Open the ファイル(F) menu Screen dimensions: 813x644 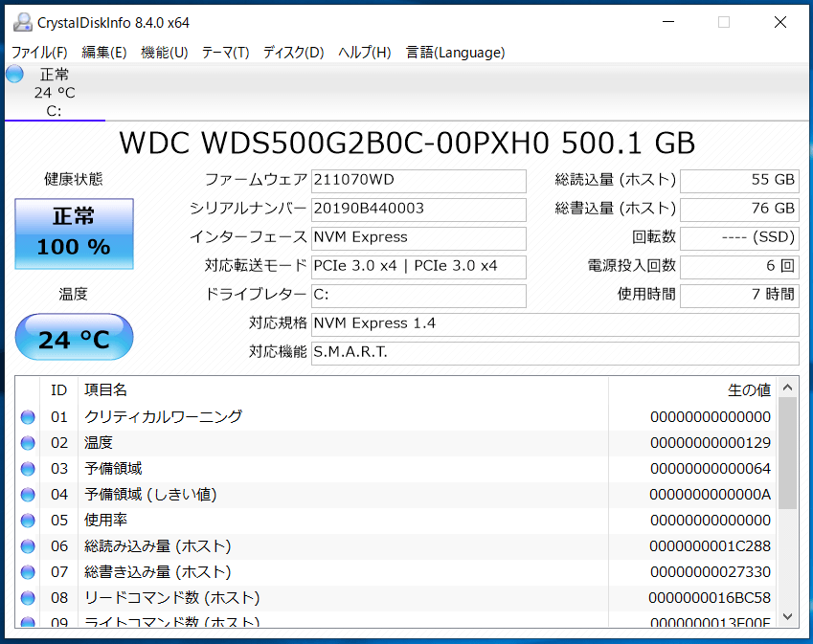click(39, 53)
